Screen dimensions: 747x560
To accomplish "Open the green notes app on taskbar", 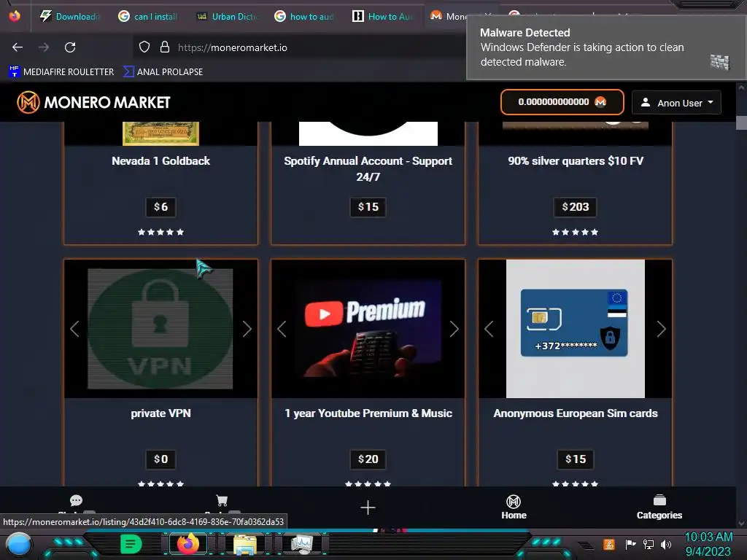I will [131, 544].
